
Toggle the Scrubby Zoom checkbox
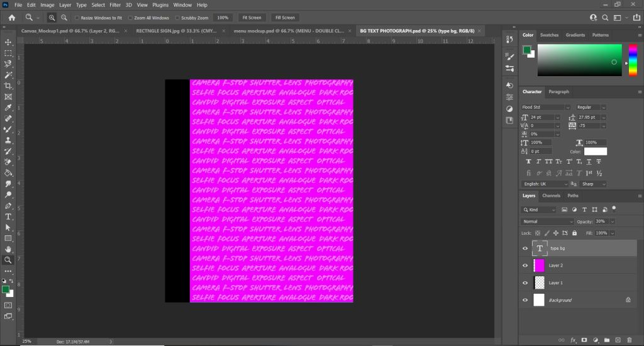[177, 18]
